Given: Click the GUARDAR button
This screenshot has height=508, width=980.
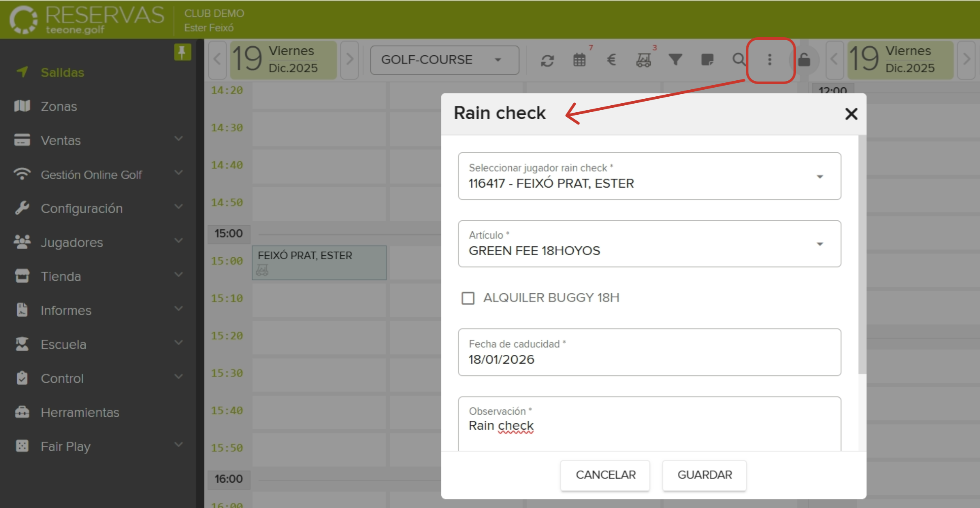Looking at the screenshot, I should click(704, 475).
